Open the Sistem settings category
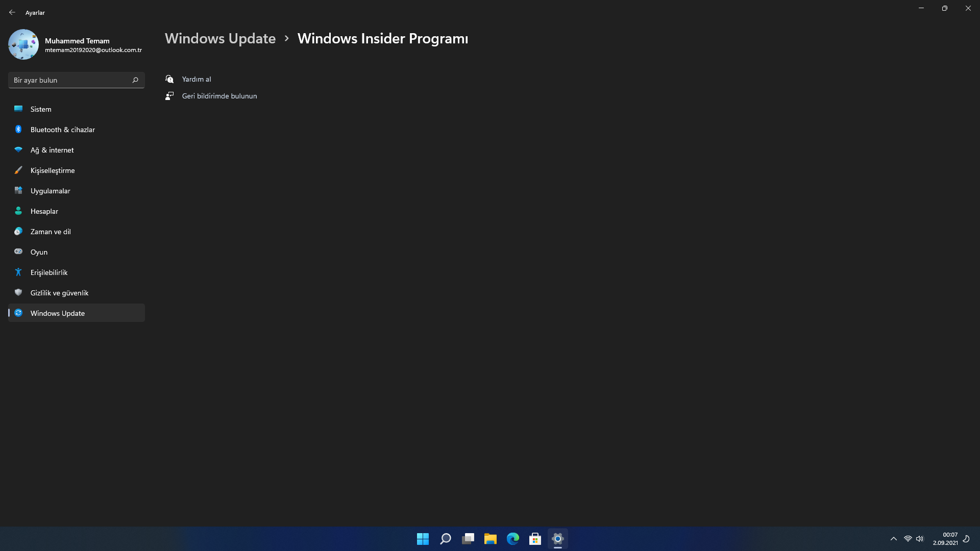Image resolution: width=980 pixels, height=551 pixels. point(41,109)
